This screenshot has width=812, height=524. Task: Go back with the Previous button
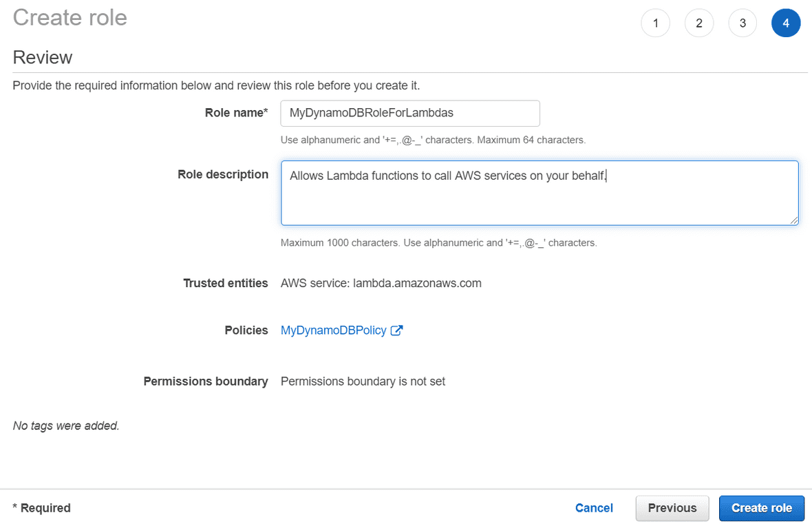[672, 507]
